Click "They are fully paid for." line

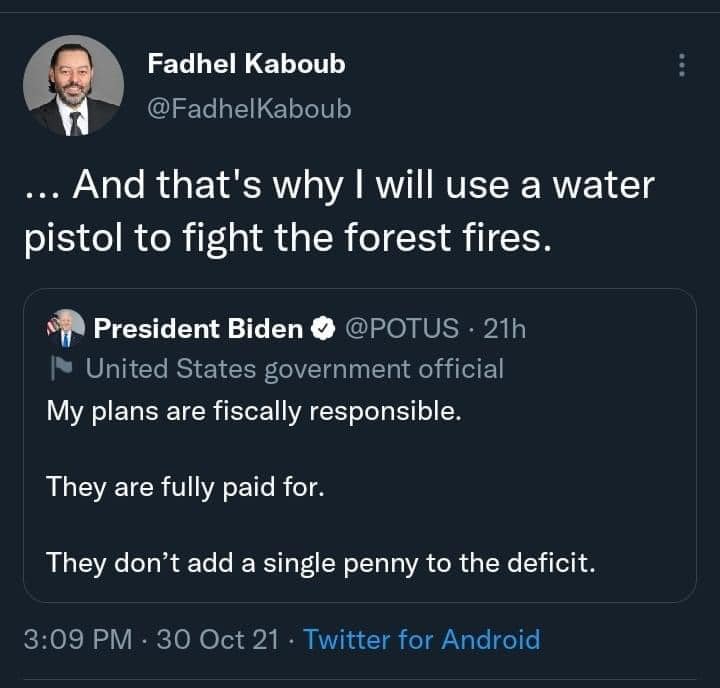click(x=185, y=488)
